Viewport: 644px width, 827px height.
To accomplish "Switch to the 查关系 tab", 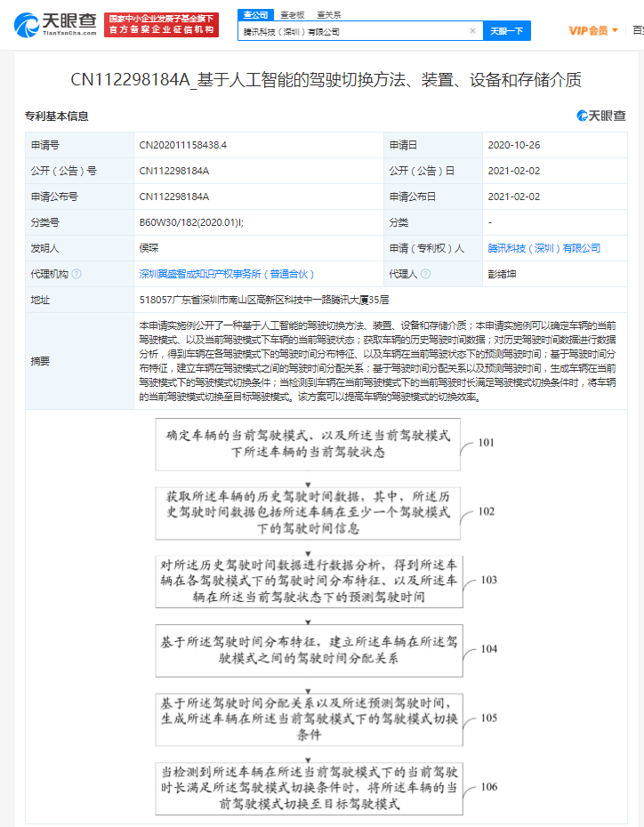I will [328, 15].
